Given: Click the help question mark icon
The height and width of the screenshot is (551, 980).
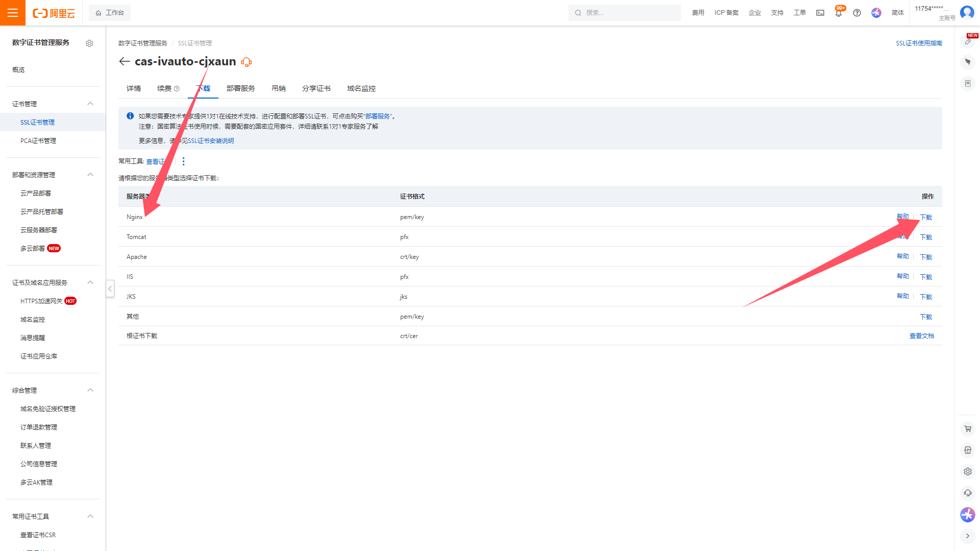Looking at the screenshot, I should coord(857,13).
